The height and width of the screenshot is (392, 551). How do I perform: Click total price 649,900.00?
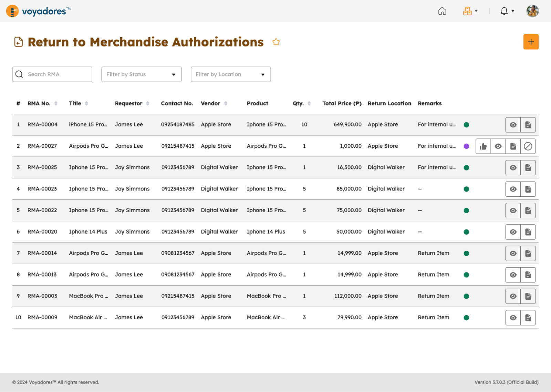[347, 124]
